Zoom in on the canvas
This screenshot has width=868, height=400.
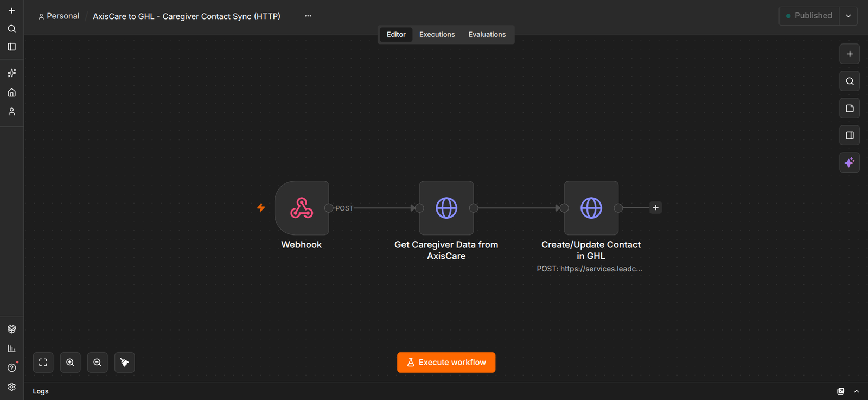[x=70, y=363]
